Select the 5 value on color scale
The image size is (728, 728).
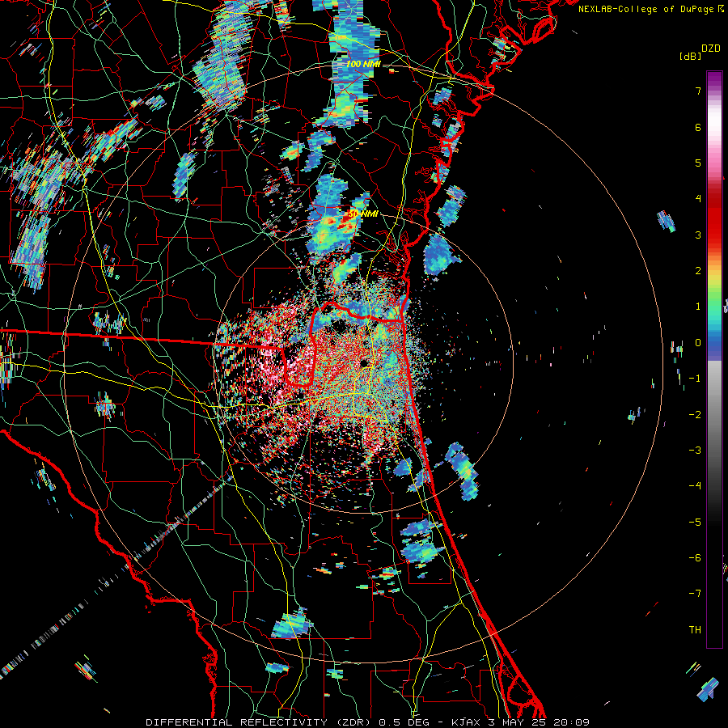point(698,163)
